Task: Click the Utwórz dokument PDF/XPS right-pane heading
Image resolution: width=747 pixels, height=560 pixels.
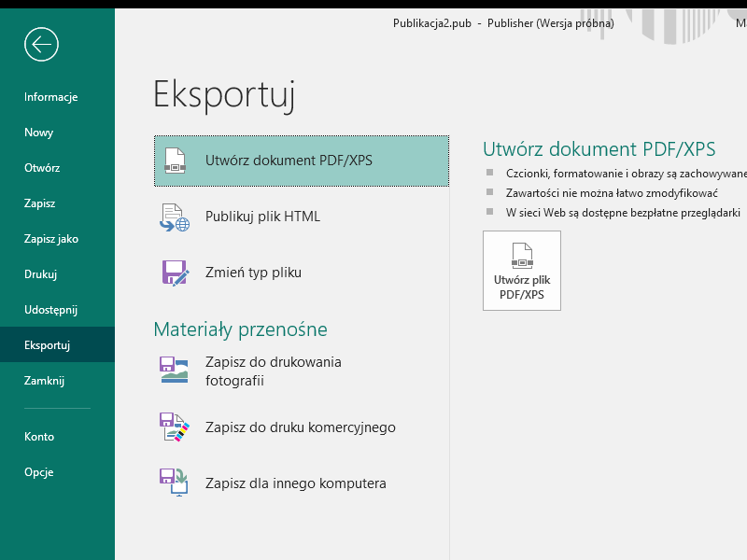Action: 599,149
